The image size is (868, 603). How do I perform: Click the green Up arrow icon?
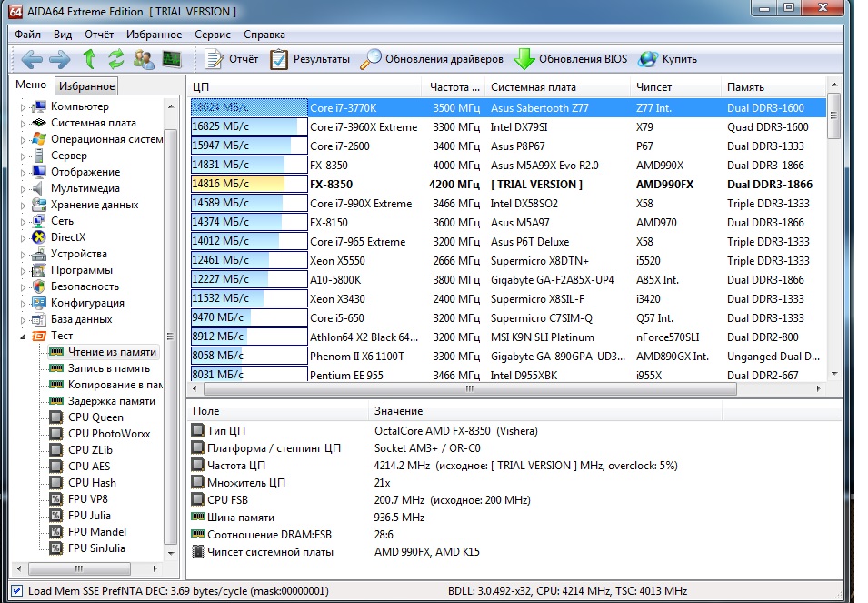point(89,59)
